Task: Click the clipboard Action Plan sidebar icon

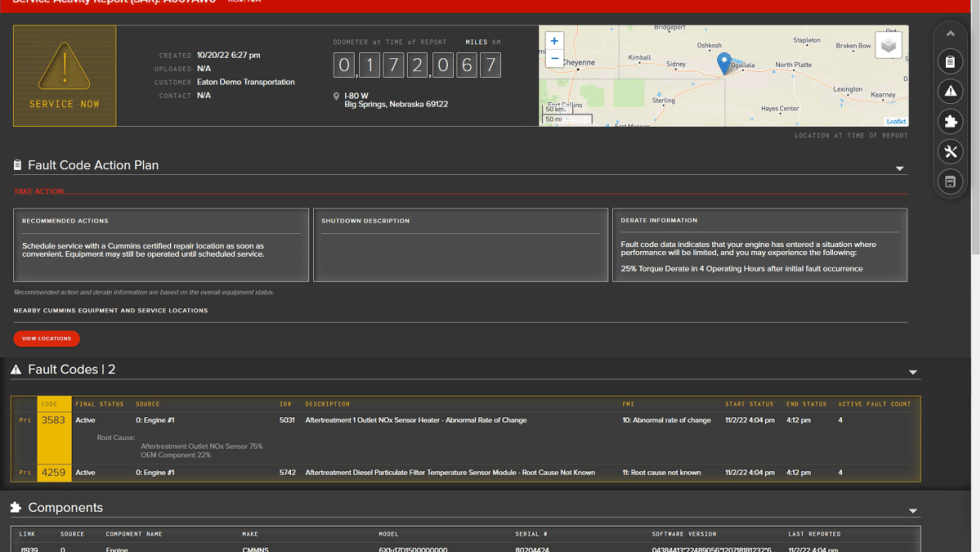Action: click(x=950, y=62)
